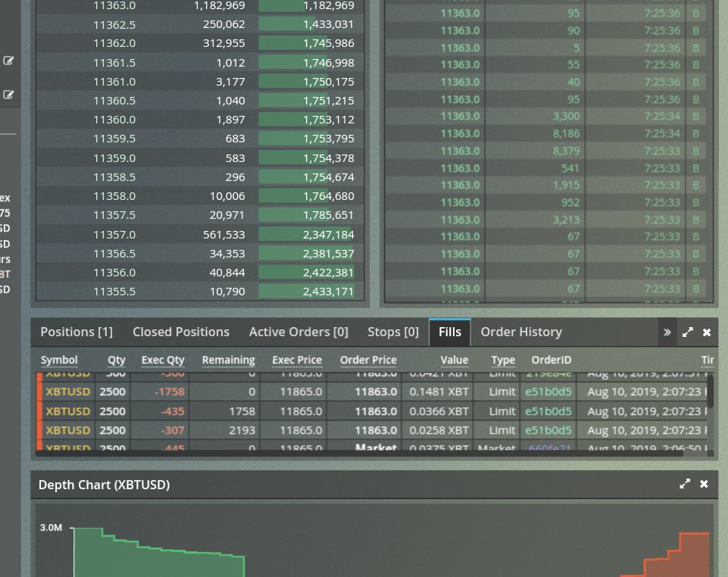Open order ID e51b0d5 in the -307 fill row
728x577 pixels.
(x=548, y=430)
